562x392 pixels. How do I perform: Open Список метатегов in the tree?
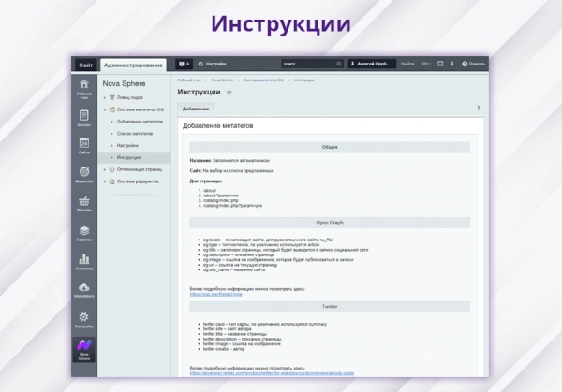[x=135, y=134]
